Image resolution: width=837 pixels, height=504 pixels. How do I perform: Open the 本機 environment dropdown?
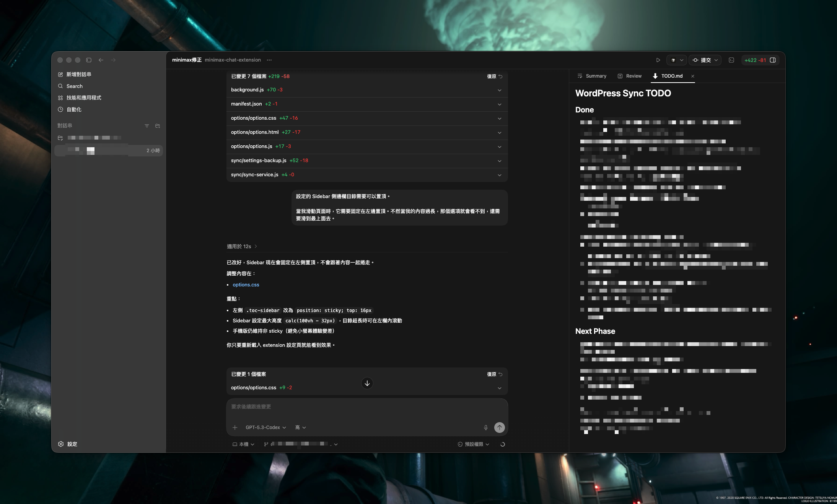tap(243, 444)
